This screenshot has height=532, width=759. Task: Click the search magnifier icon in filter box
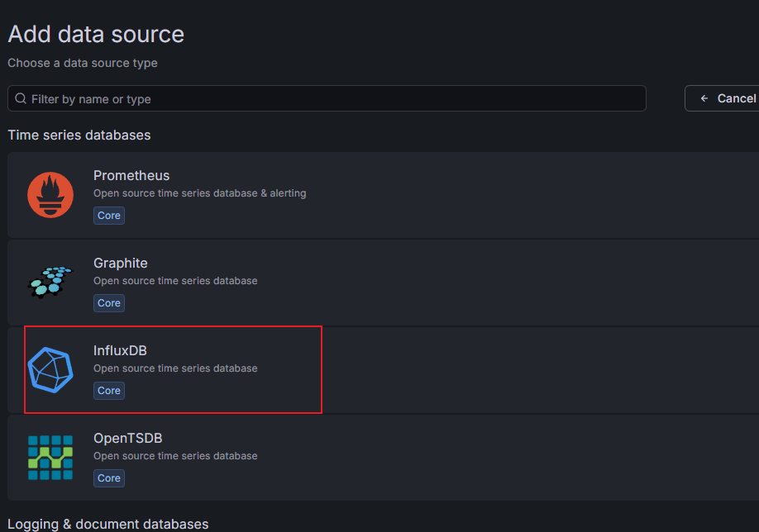tap(21, 98)
